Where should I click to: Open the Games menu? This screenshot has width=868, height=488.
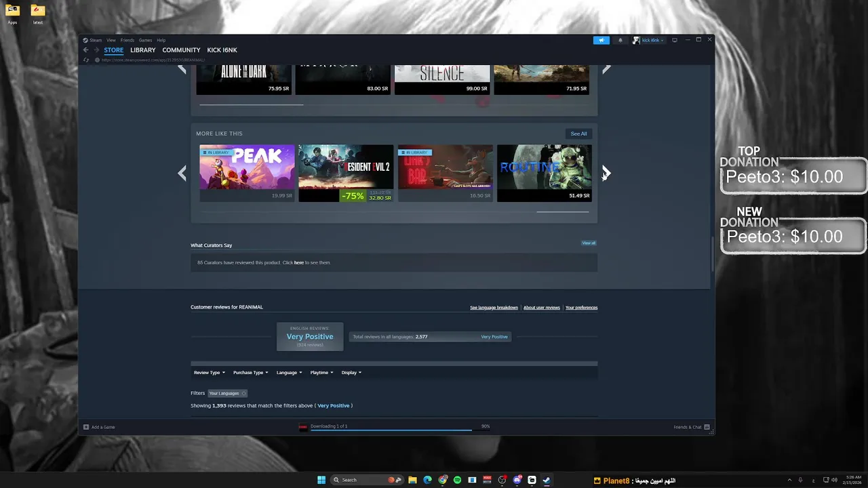point(145,40)
